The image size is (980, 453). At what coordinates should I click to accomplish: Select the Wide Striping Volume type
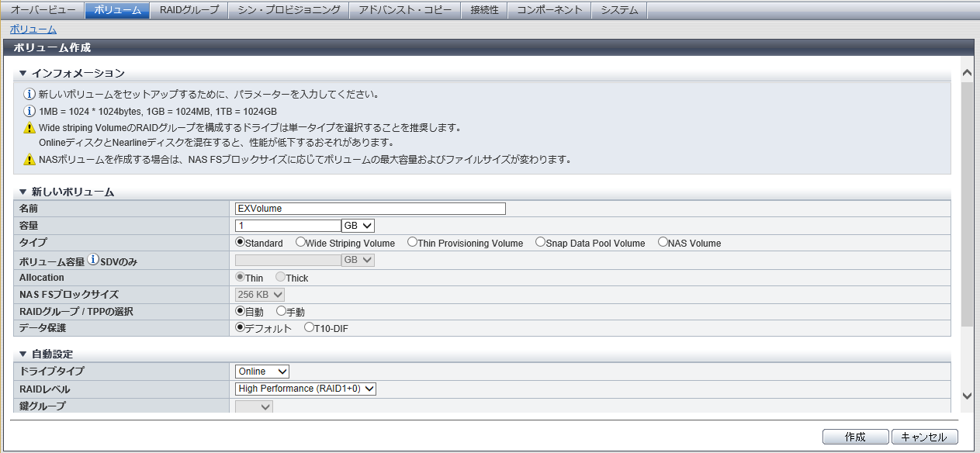point(300,242)
